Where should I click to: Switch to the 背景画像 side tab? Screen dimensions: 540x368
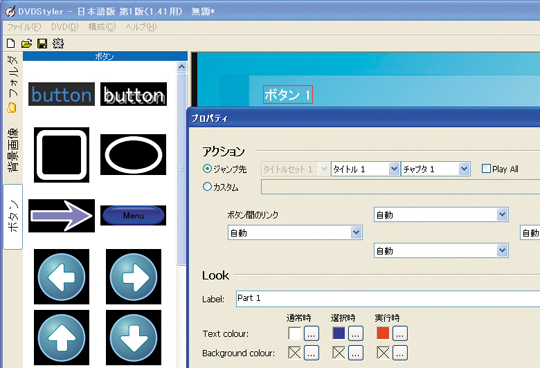13,150
